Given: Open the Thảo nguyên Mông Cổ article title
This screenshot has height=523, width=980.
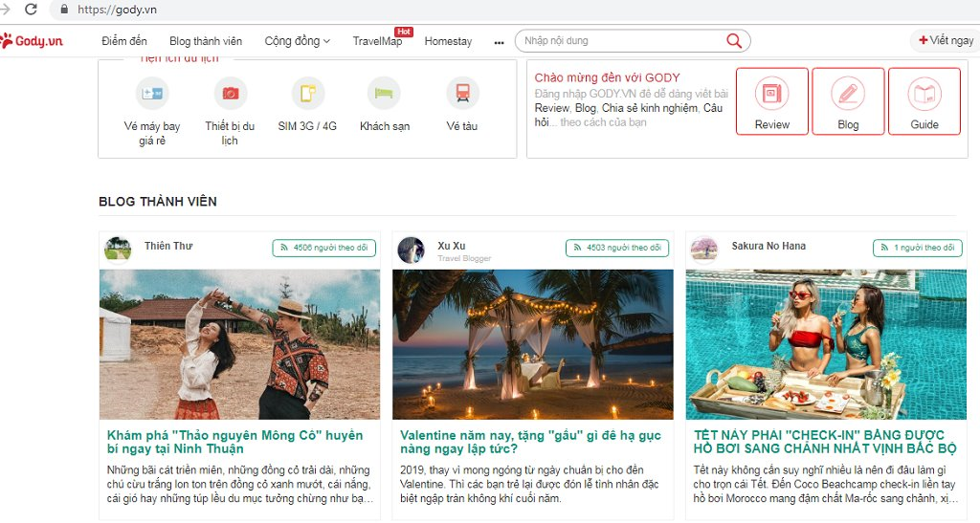Looking at the screenshot, I should (235, 442).
